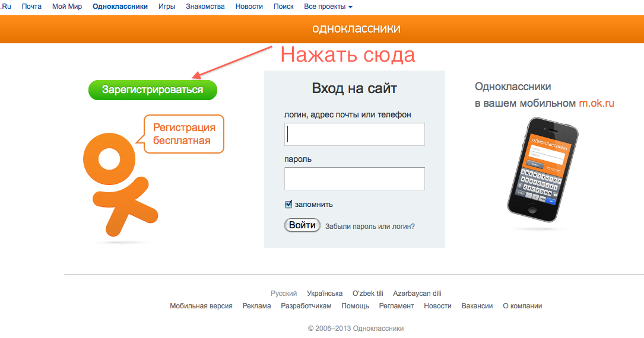This screenshot has width=644, height=338.
Task: Select the Русский language option
Action: tap(283, 294)
